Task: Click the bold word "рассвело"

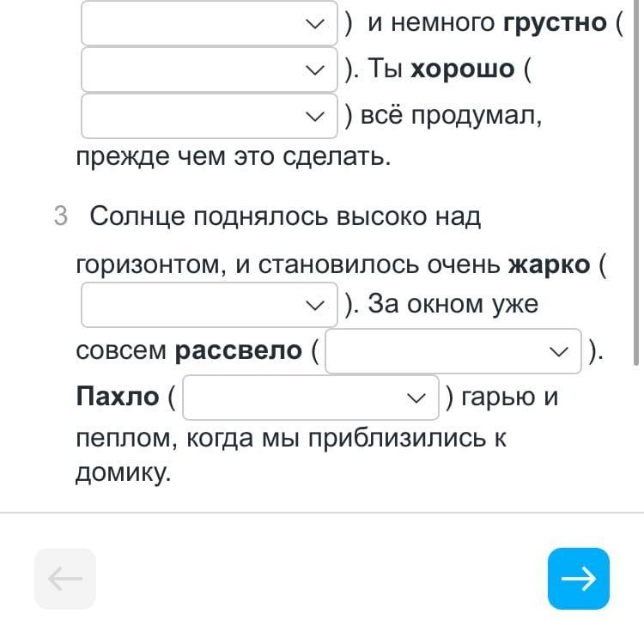Action: (238, 351)
